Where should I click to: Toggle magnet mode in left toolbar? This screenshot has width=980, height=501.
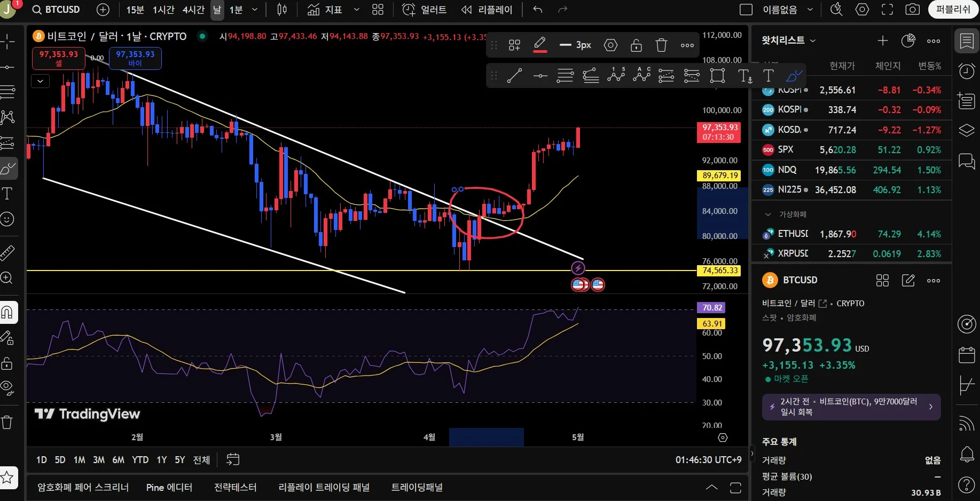(x=7, y=312)
